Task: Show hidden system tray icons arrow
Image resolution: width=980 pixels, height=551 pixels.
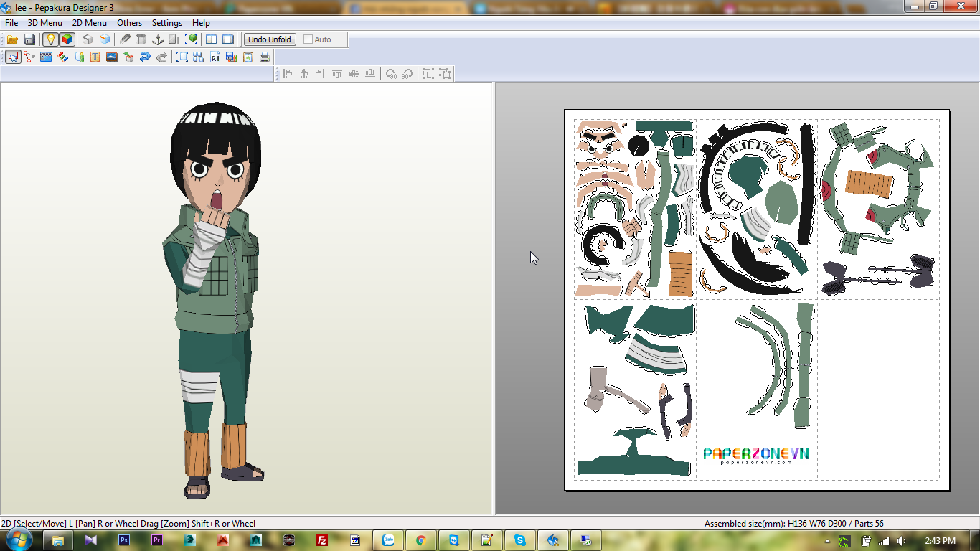Action: [828, 541]
